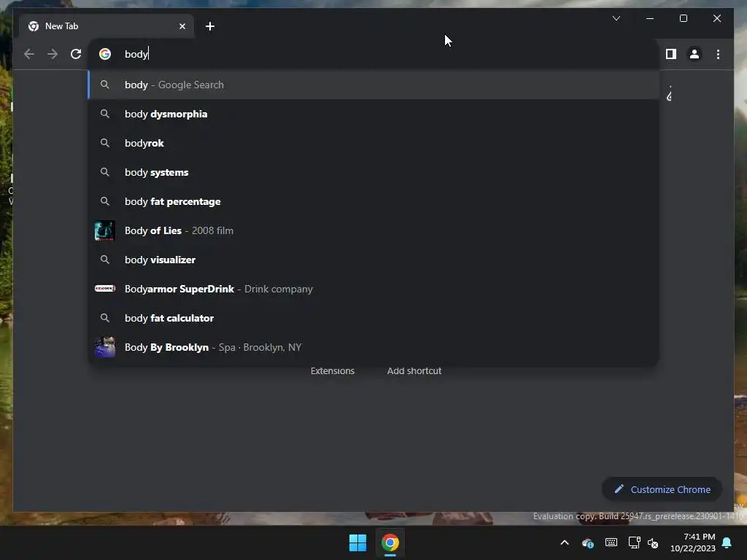Click the Body of Lies movie thumbnail
747x560 pixels.
pyautogui.click(x=105, y=230)
